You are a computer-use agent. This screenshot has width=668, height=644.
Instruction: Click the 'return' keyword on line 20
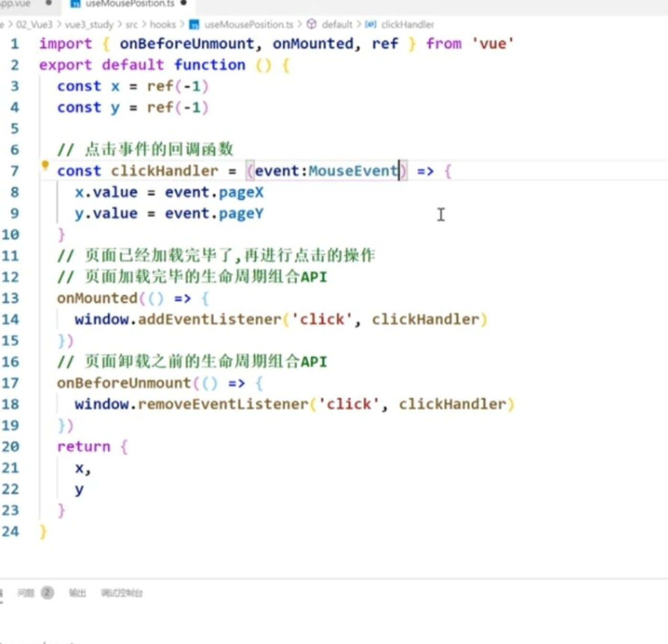click(84, 447)
